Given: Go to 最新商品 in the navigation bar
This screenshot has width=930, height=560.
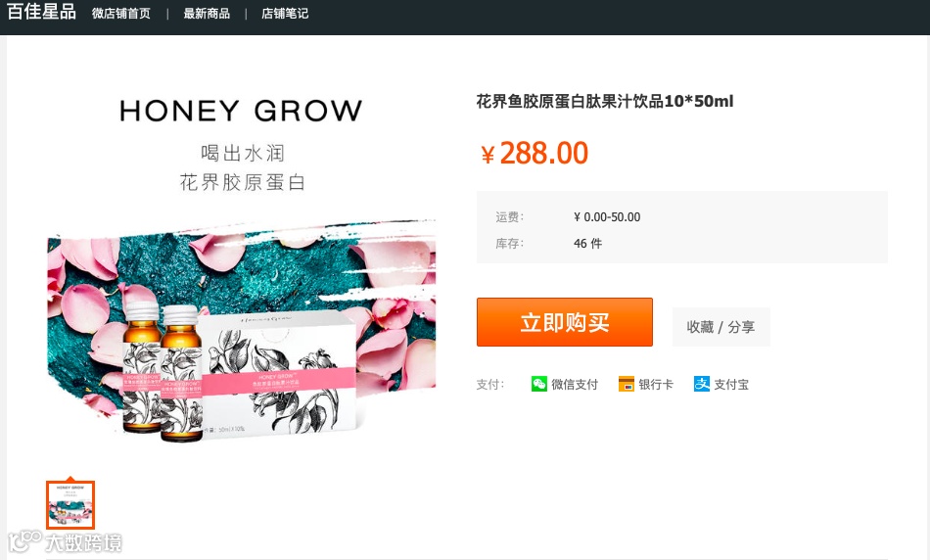Looking at the screenshot, I should pos(207,13).
